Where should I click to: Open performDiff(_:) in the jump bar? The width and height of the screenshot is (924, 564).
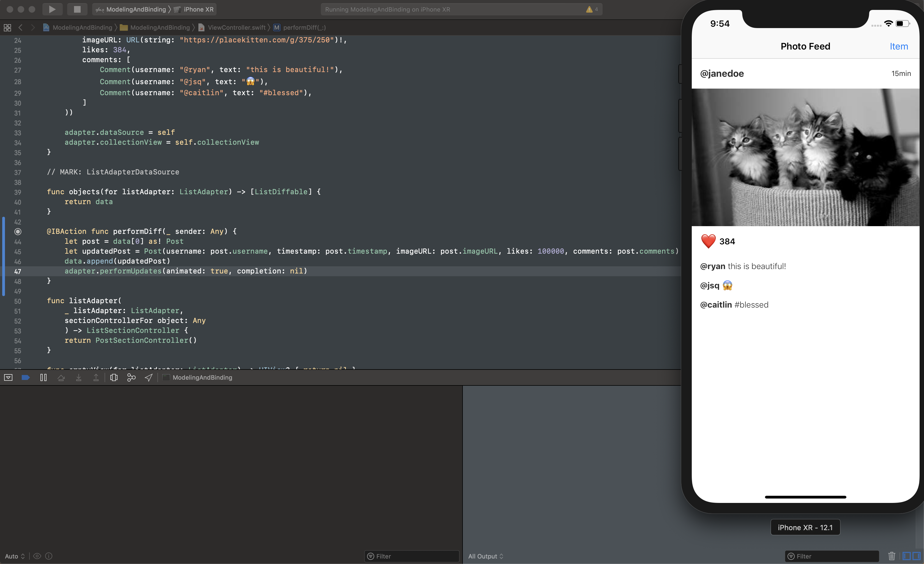[x=304, y=28]
